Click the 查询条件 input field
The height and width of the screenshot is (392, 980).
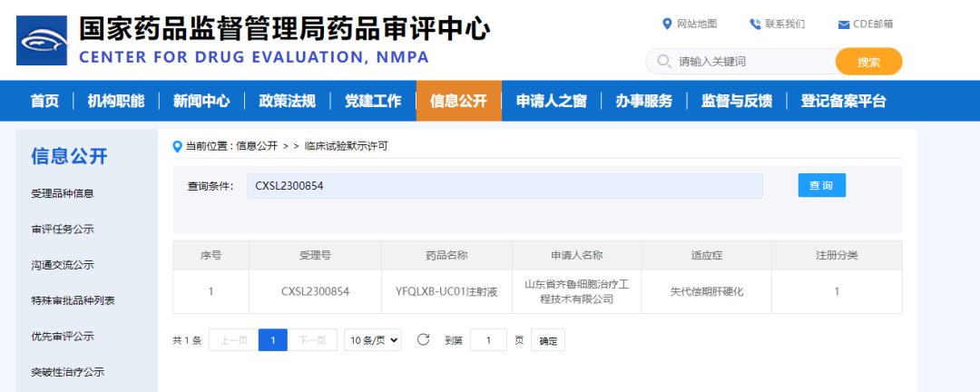505,186
